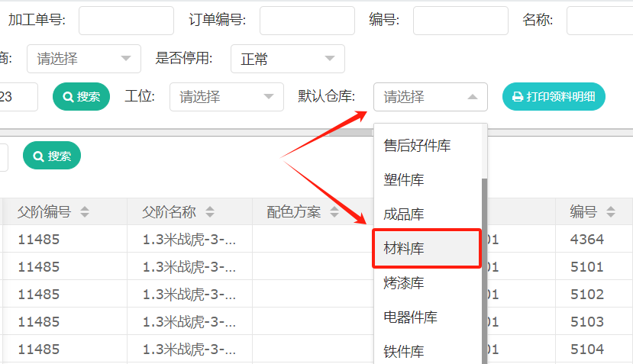Viewport: 633px width, 364px height.
Task: Click the dropdown list vertical scrollbar
Action: coord(483,267)
